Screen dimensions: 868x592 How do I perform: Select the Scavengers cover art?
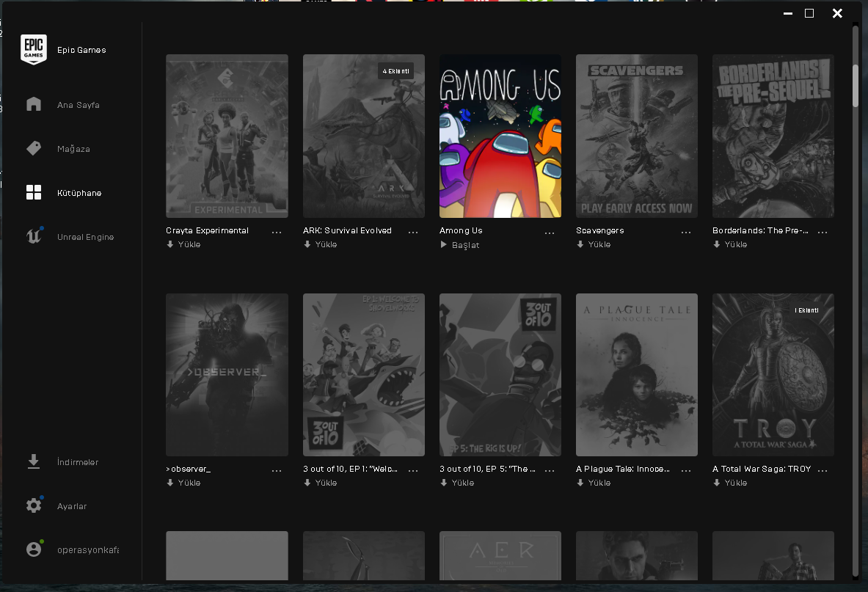[x=637, y=136]
